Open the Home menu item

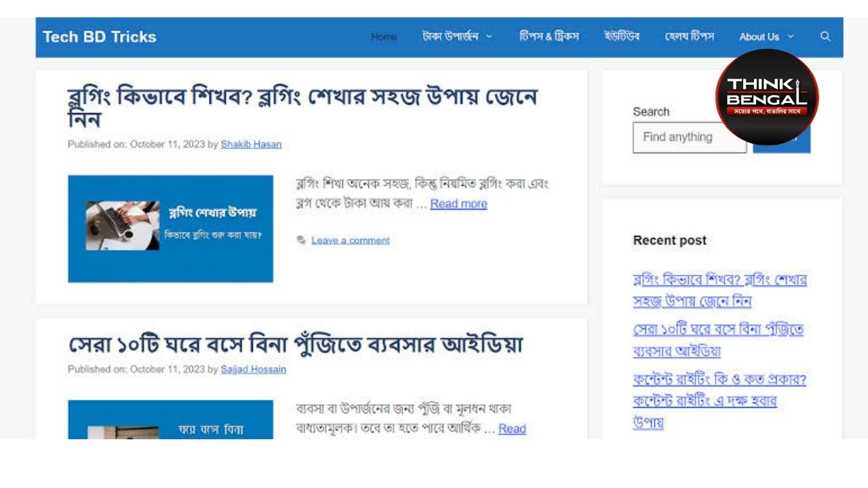384,37
